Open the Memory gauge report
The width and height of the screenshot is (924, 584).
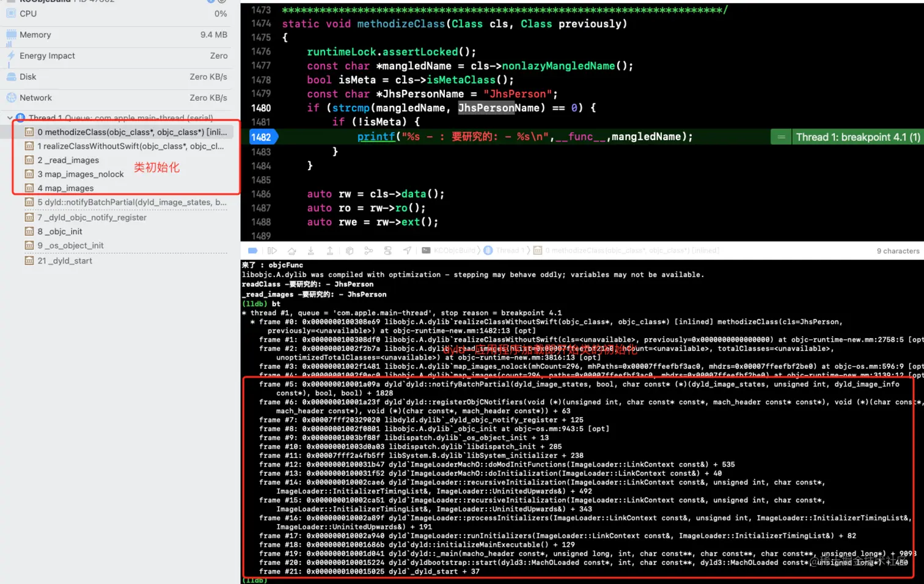tap(116, 35)
